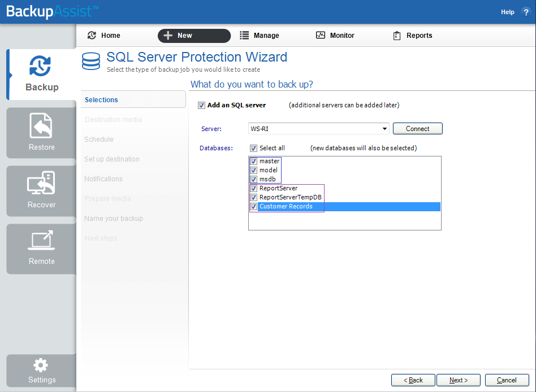
Task: Select the ReportServerTempDB database name
Action: tap(290, 197)
